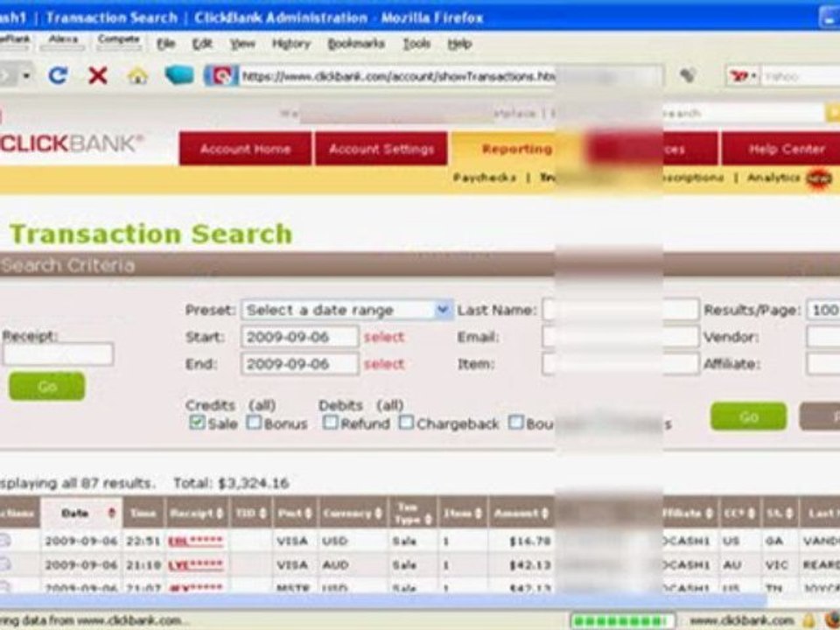Image resolution: width=840 pixels, height=630 pixels.
Task: Click the Start date field
Action: click(x=300, y=337)
